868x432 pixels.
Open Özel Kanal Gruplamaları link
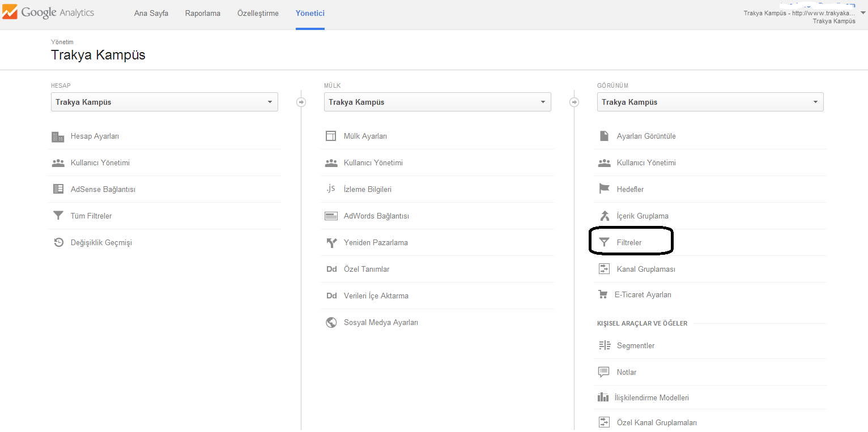657,423
